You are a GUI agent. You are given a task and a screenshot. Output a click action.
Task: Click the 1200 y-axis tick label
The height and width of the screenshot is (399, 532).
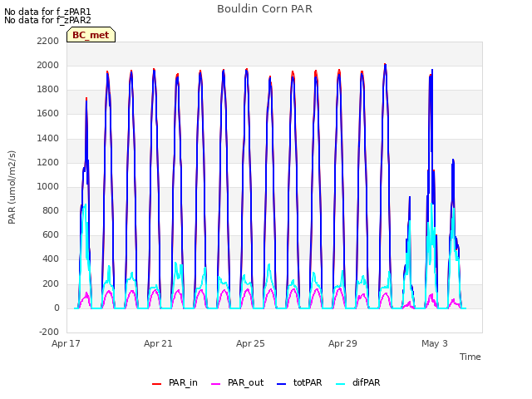(48, 162)
